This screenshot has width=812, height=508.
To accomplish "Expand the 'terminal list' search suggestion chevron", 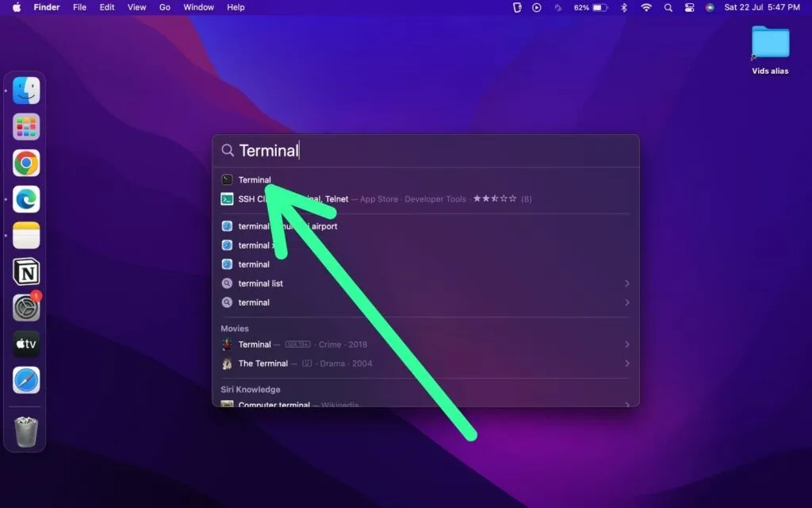I will coord(626,283).
